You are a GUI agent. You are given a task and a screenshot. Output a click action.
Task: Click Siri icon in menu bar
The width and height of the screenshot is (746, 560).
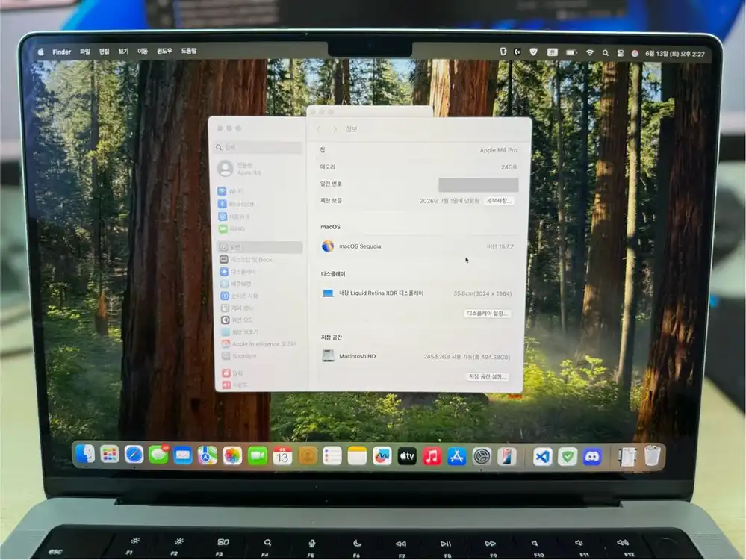[635, 54]
